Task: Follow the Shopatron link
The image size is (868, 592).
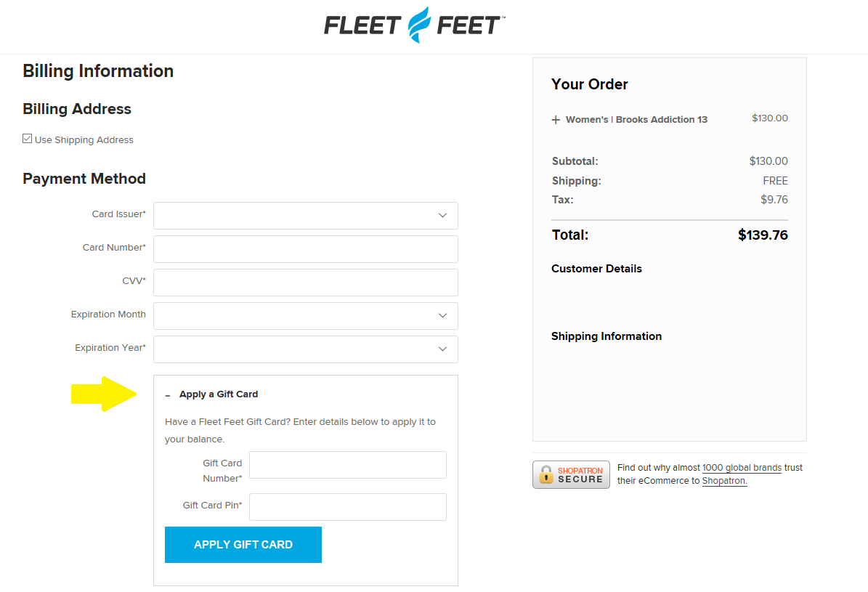Action: 723,481
